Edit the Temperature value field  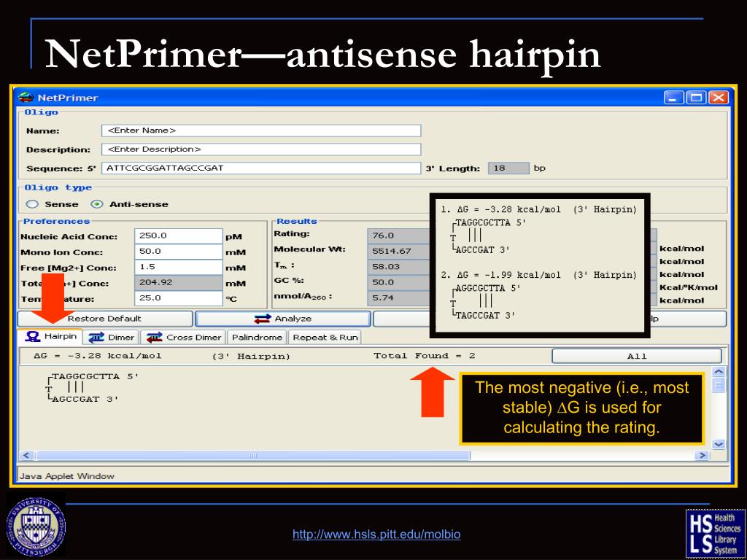(x=179, y=298)
